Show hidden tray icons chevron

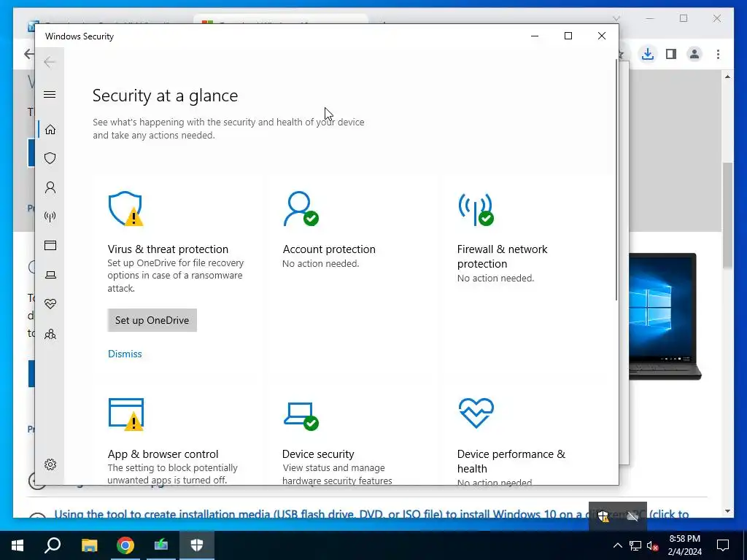click(617, 545)
